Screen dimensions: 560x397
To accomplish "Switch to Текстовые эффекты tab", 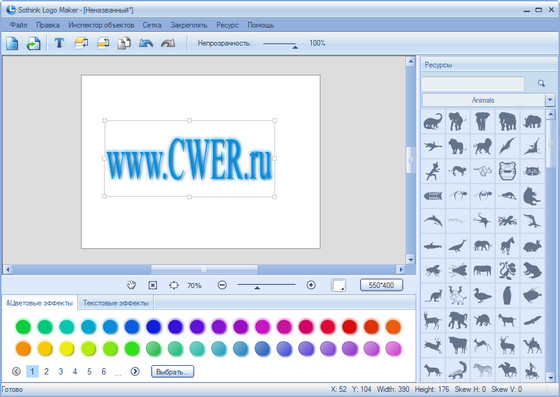I will pos(115,303).
